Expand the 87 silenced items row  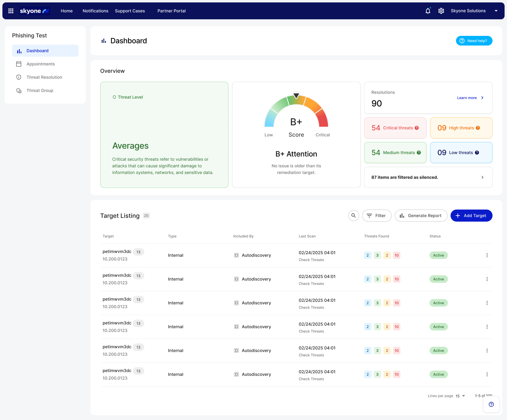(482, 177)
